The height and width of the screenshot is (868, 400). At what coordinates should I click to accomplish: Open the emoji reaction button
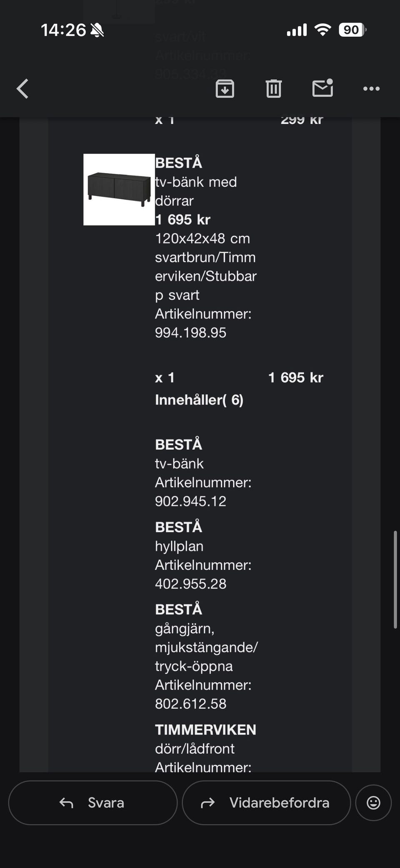(373, 803)
